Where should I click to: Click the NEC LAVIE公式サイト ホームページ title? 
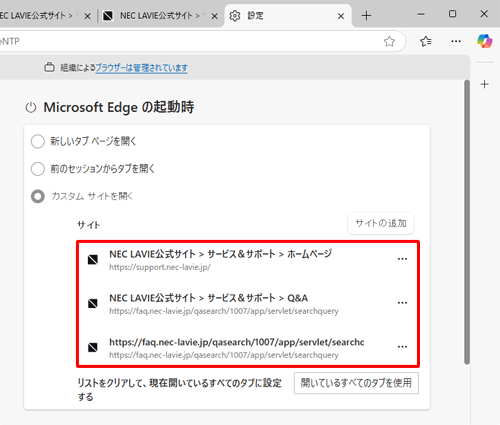[x=220, y=254]
